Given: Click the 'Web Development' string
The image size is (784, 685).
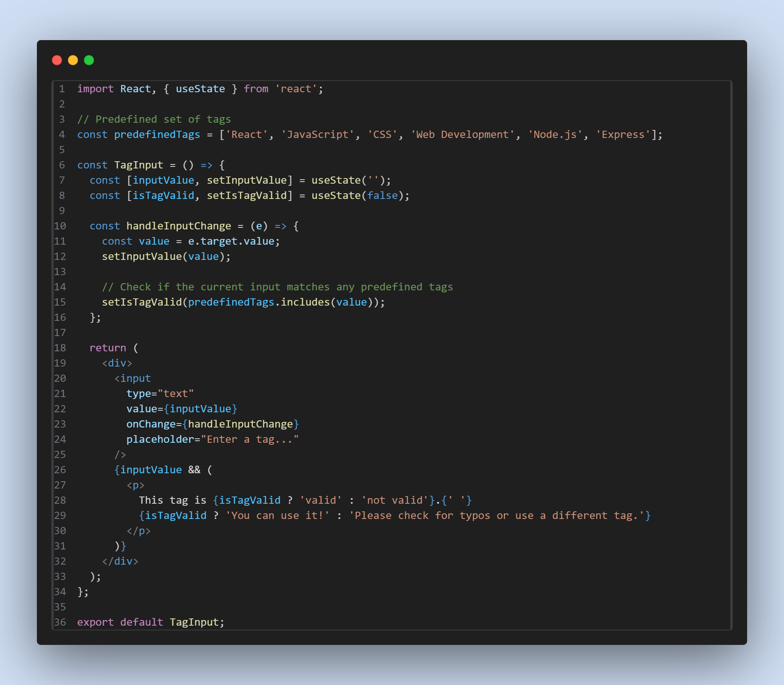Looking at the screenshot, I should (463, 135).
